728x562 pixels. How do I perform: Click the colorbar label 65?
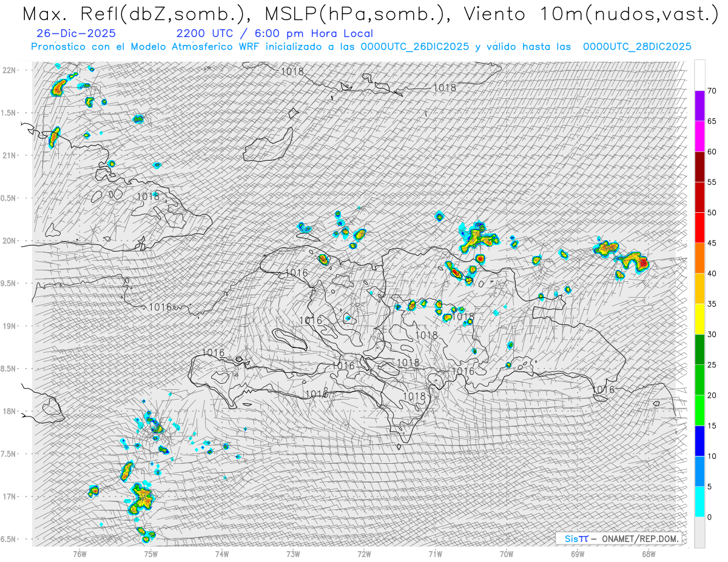point(712,121)
